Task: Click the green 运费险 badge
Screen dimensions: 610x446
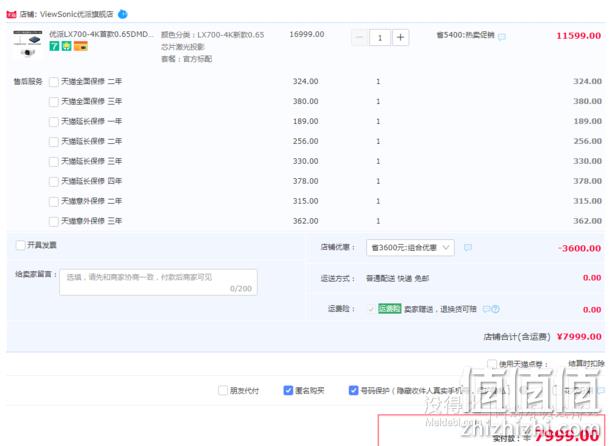Action: point(389,309)
